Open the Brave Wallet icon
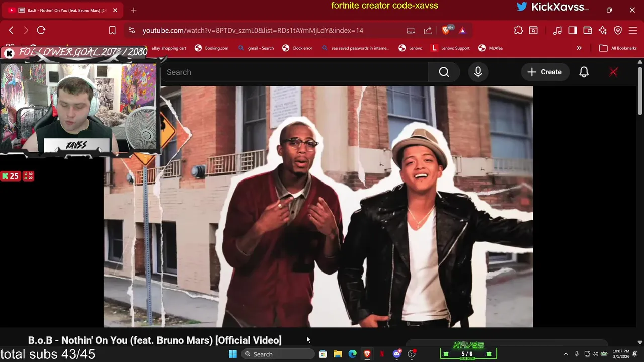 tap(588, 30)
